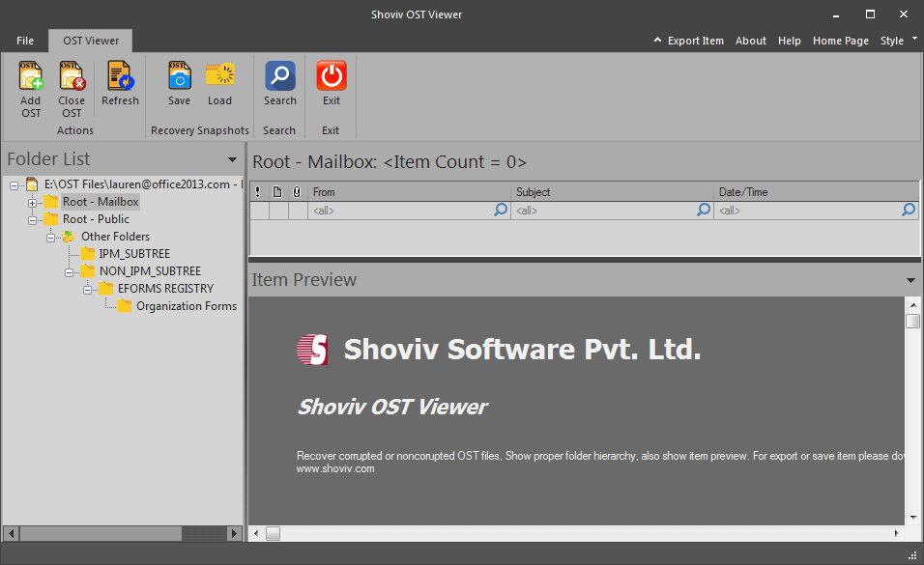The height and width of the screenshot is (565, 924).
Task: Click the item type document column icon
Action: tap(277, 191)
